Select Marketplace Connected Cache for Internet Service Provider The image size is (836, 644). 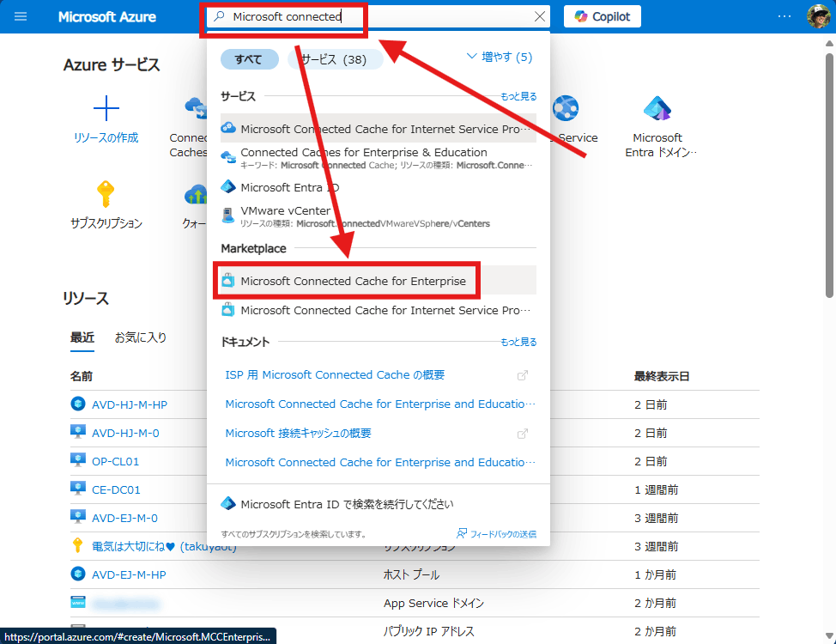(378, 310)
